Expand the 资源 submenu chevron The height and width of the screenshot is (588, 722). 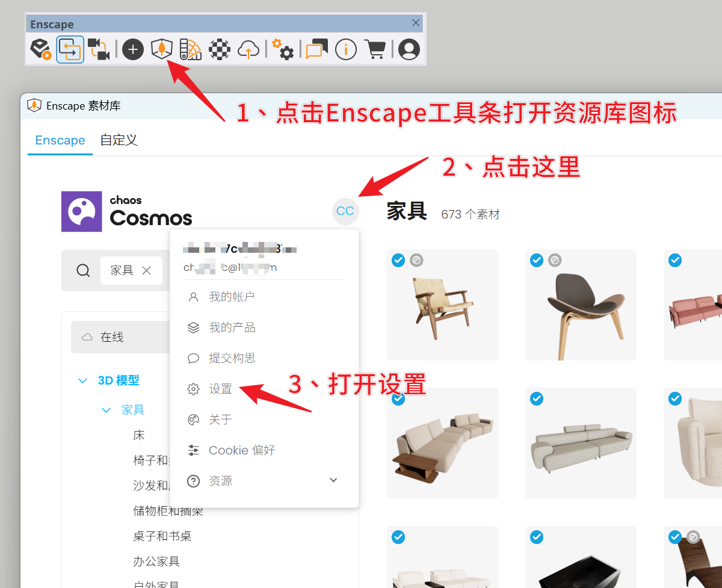pos(333,480)
